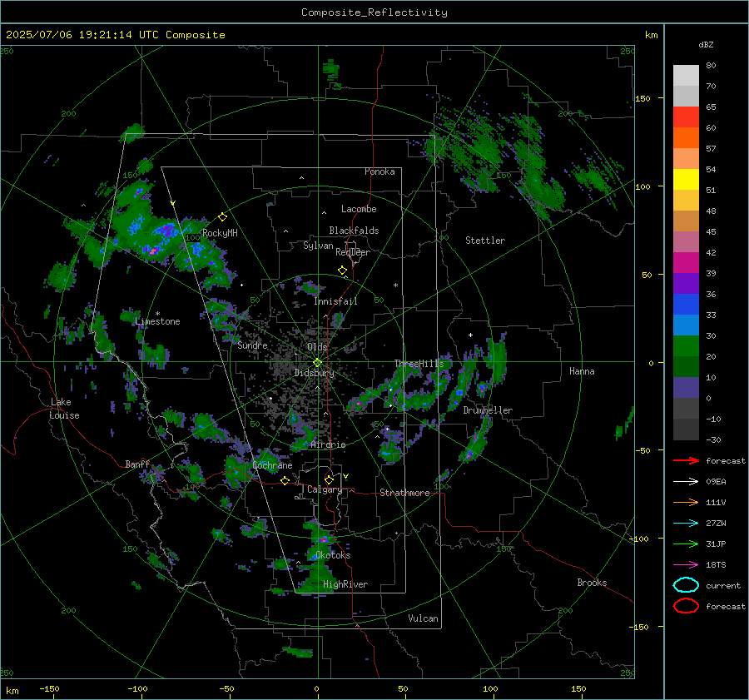Viewport: 749px width, 700px height.
Task: Click the Calgary city label
Action: pos(325,489)
